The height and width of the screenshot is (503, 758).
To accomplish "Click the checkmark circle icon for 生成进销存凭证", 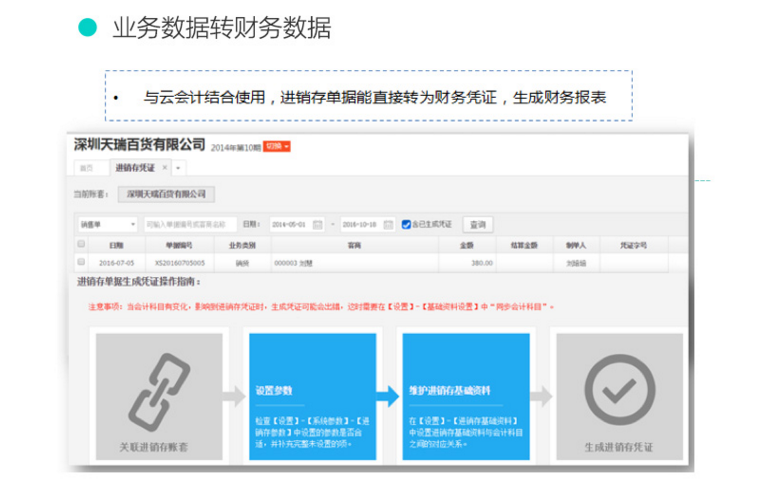I will click(x=620, y=389).
